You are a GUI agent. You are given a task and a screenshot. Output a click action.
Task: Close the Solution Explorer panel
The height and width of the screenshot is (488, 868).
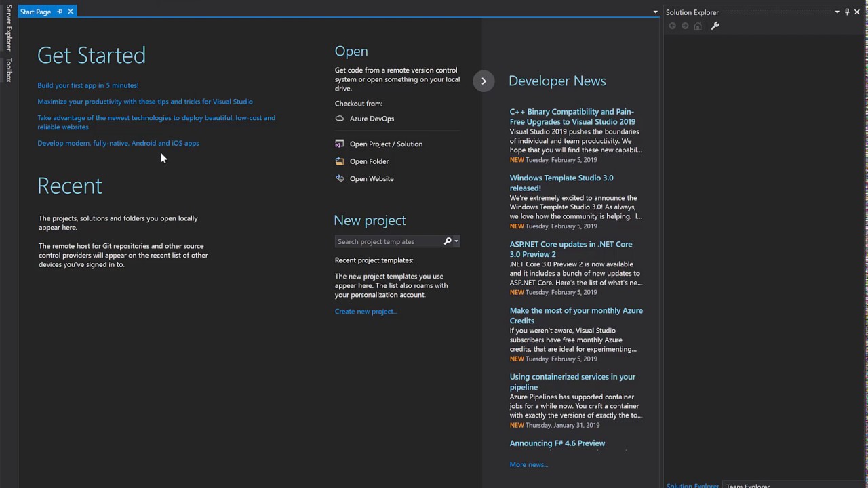point(857,12)
